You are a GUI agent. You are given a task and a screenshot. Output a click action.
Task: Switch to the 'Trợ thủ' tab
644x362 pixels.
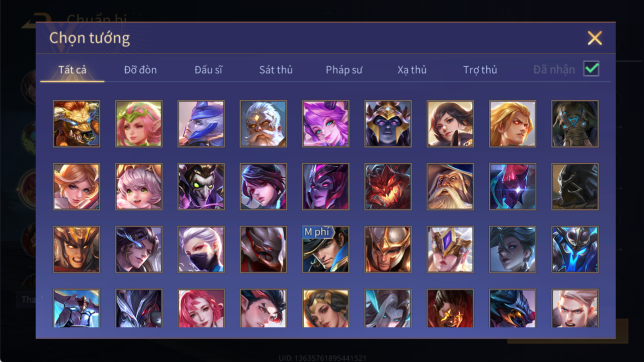click(480, 70)
